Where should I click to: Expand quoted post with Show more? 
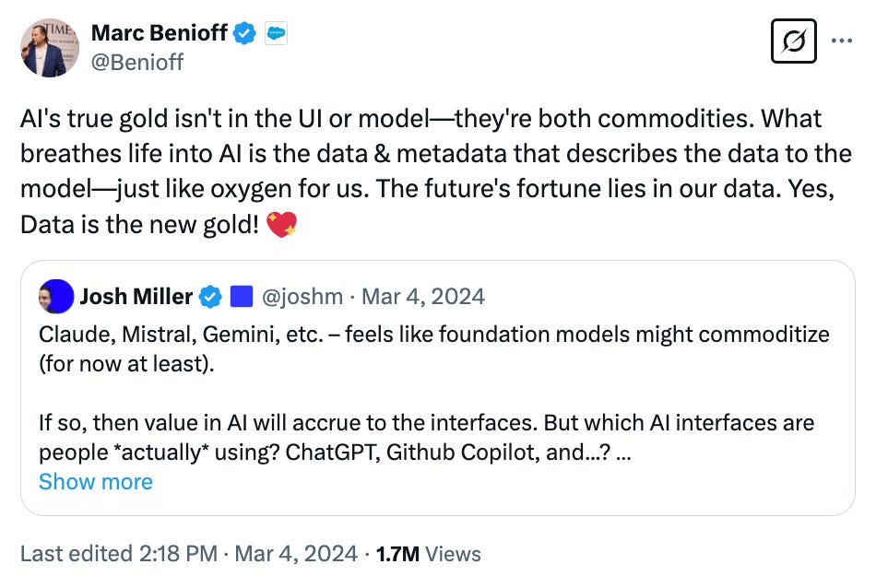96,482
